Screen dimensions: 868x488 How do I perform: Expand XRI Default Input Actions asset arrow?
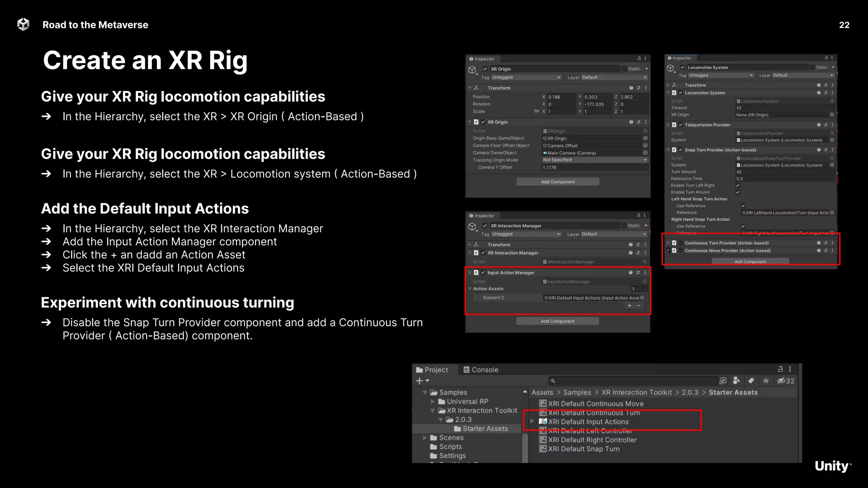tap(532, 421)
